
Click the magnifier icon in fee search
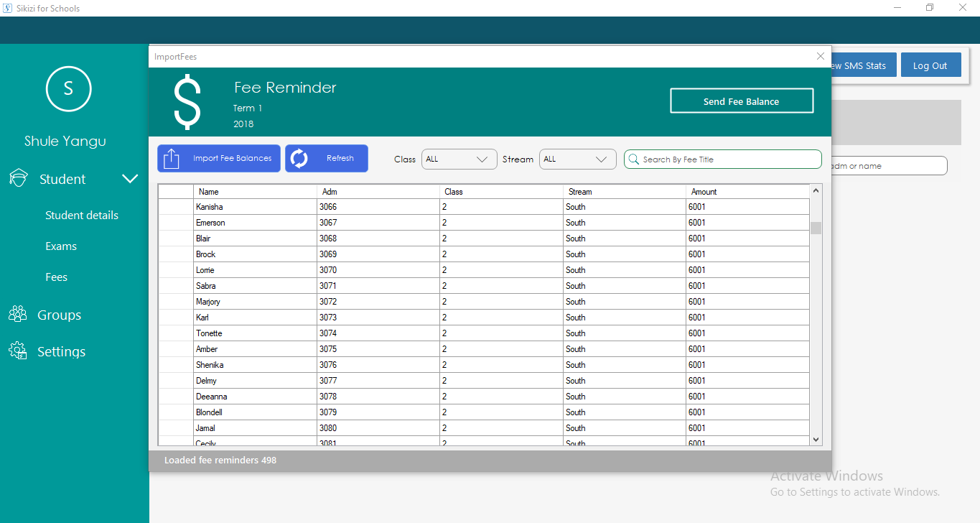click(x=634, y=159)
